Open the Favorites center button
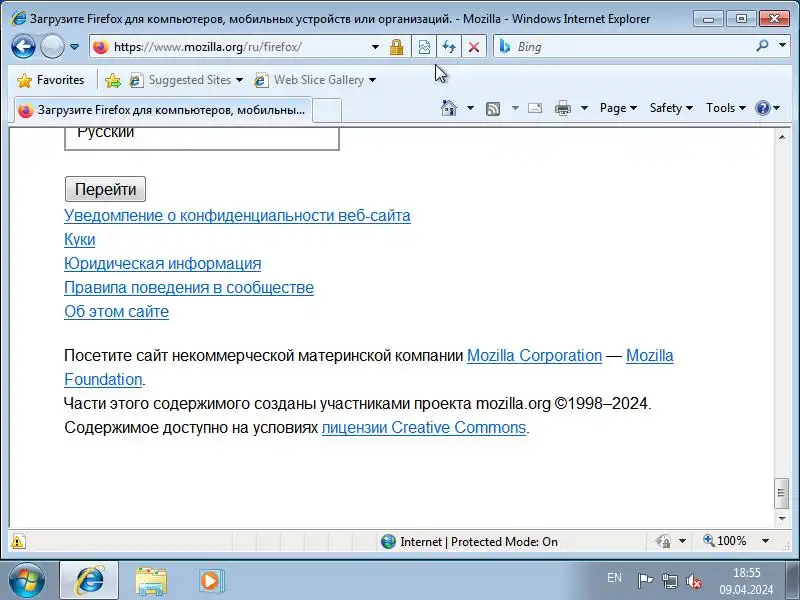The height and width of the screenshot is (600, 800). click(x=50, y=80)
